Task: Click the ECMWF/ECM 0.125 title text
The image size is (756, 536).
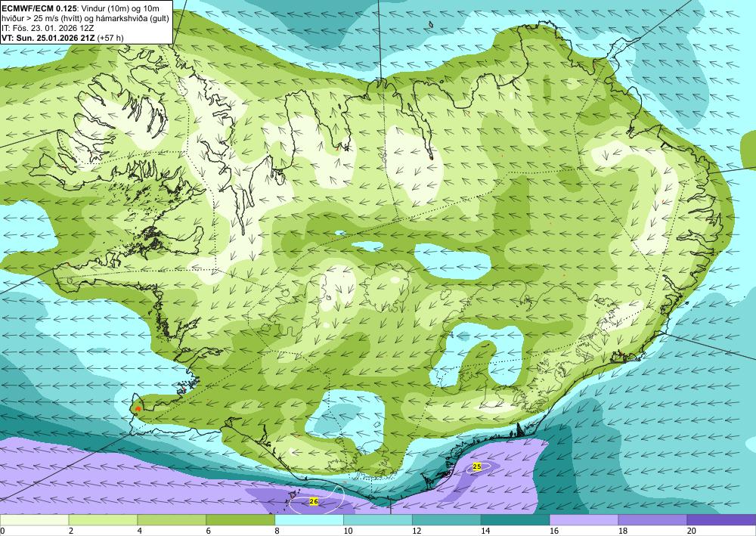Action: point(39,8)
